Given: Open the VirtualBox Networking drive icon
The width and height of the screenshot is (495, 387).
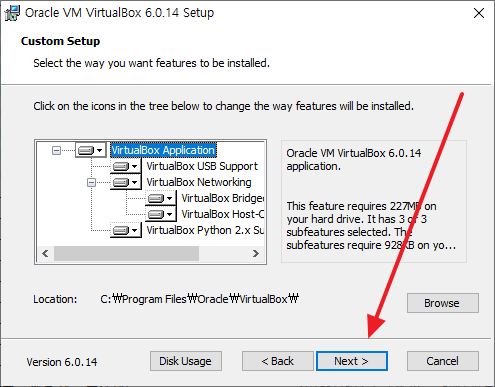Looking at the screenshot, I should (x=125, y=182).
